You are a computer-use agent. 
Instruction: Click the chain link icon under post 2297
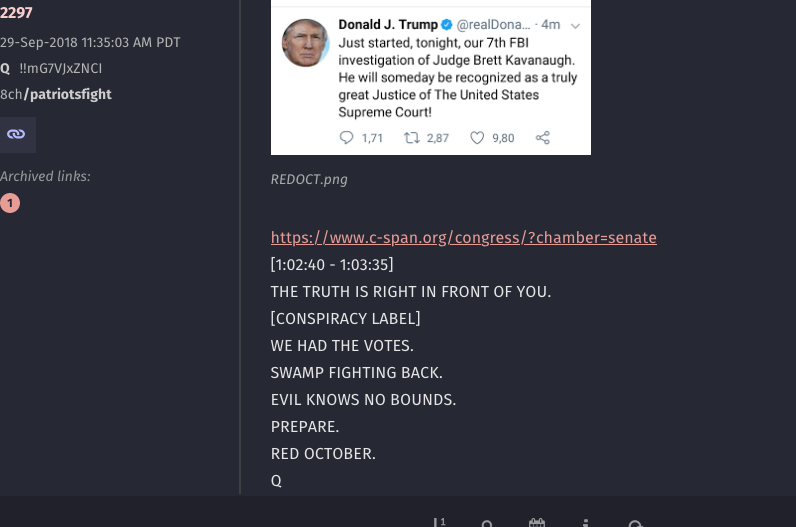point(16,134)
